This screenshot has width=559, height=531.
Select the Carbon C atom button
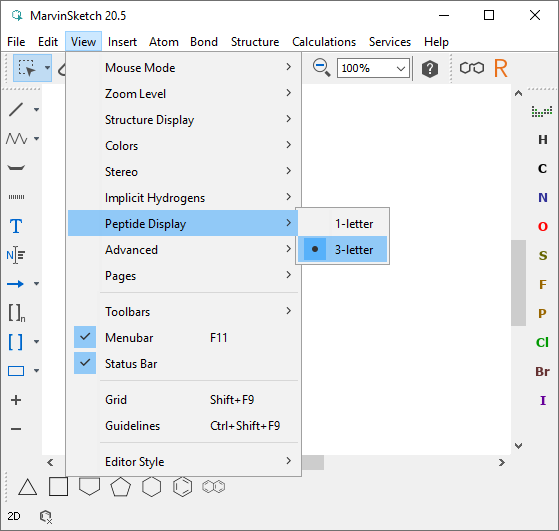coord(543,168)
